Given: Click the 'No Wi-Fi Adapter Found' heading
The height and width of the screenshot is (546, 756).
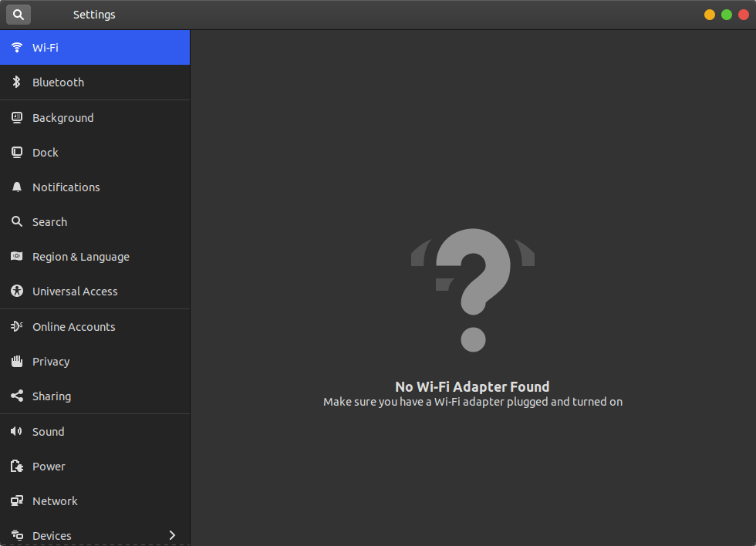Looking at the screenshot, I should coord(472,386).
